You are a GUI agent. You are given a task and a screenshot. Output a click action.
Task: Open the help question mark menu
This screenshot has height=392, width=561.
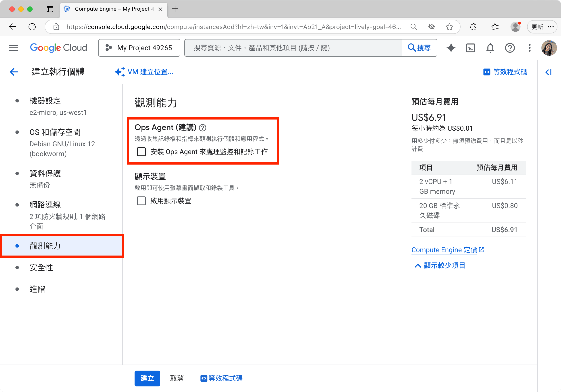[x=510, y=48]
